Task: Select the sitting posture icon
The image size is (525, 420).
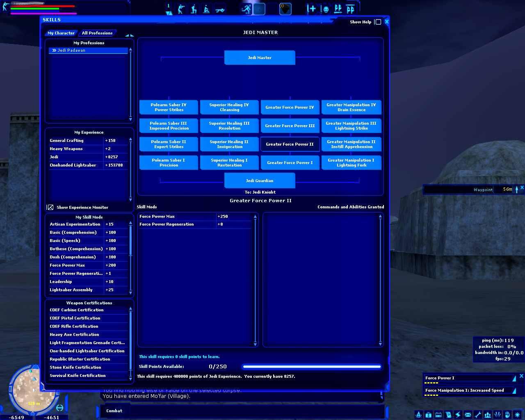Action: tap(206, 9)
